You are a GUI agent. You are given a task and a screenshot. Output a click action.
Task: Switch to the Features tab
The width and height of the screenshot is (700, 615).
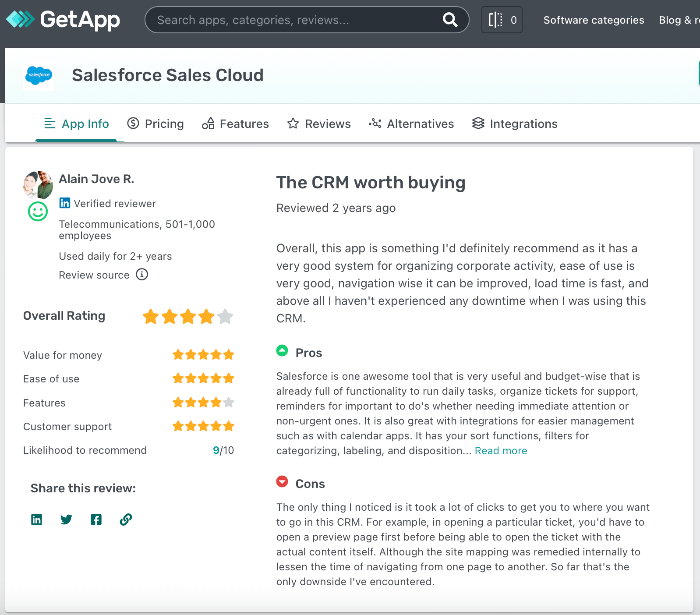point(235,124)
